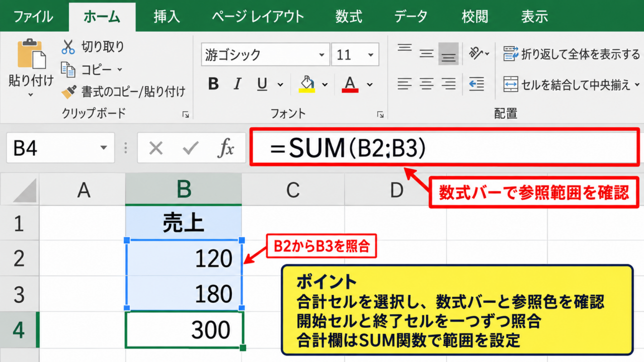Image resolution: width=644 pixels, height=362 pixels.
Task: Click the decrease indent icon
Action: (x=476, y=83)
